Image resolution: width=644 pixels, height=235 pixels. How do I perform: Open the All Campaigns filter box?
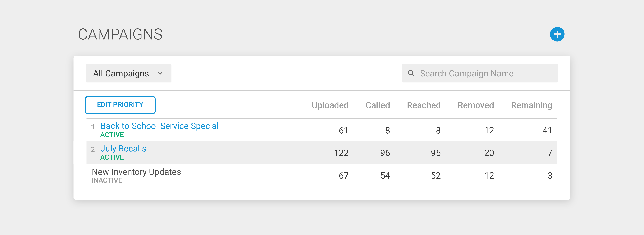[129, 73]
